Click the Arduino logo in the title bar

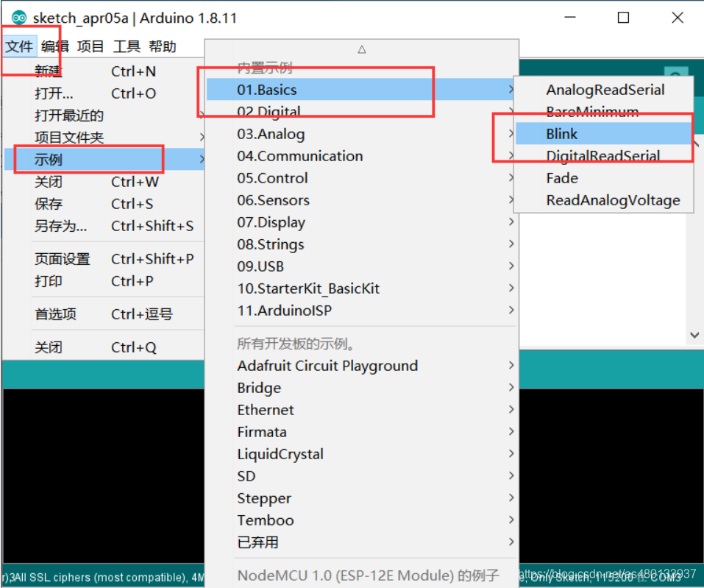click(19, 18)
